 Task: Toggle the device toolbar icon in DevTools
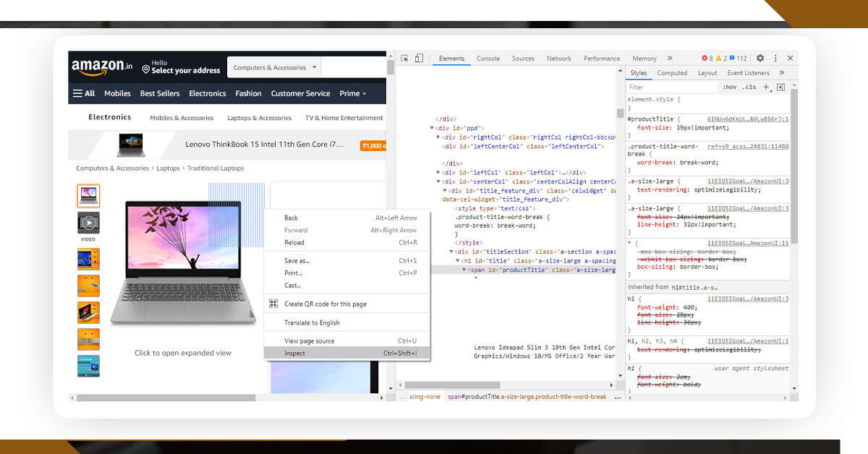420,59
